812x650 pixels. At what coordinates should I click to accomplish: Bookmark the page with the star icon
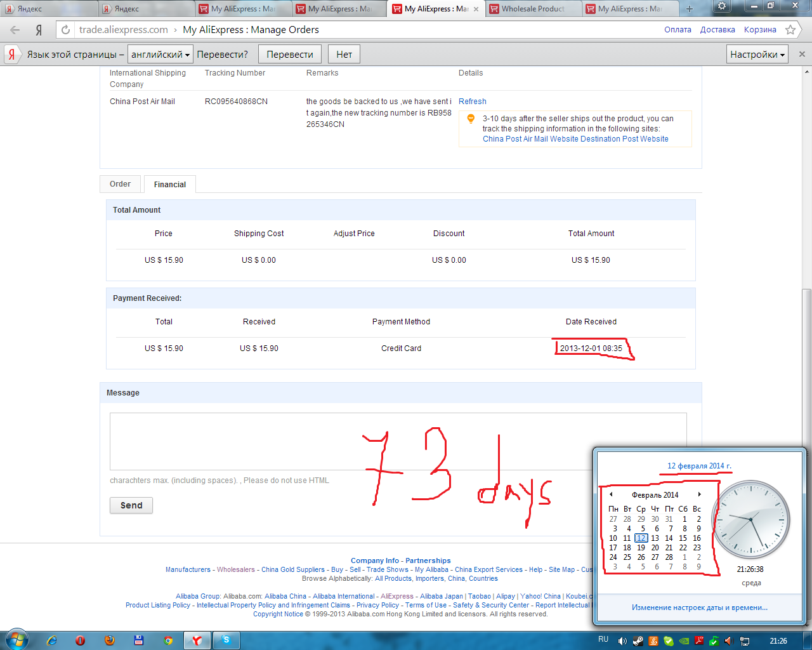point(790,30)
